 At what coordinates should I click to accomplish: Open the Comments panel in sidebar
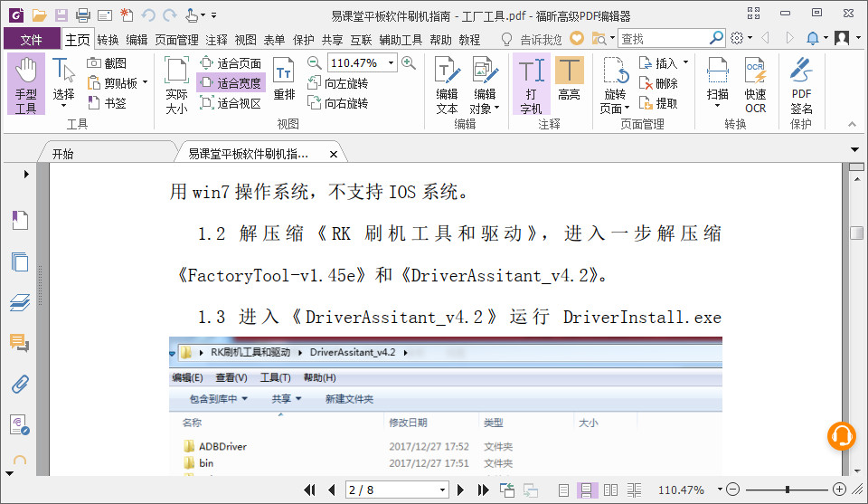tap(20, 343)
